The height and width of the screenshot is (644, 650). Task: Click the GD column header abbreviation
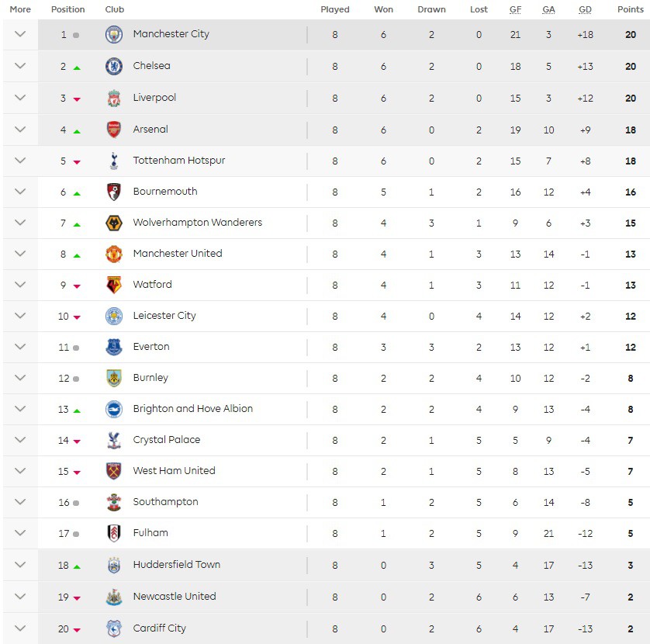coord(585,9)
